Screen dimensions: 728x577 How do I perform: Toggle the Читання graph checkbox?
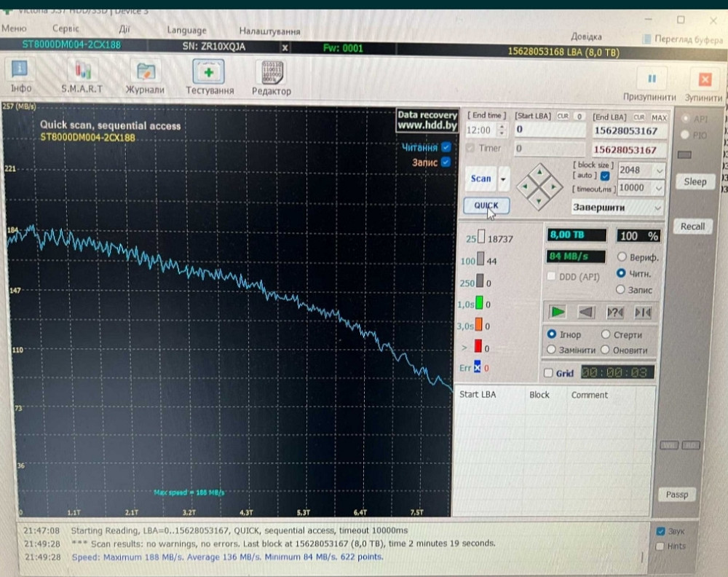click(446, 147)
